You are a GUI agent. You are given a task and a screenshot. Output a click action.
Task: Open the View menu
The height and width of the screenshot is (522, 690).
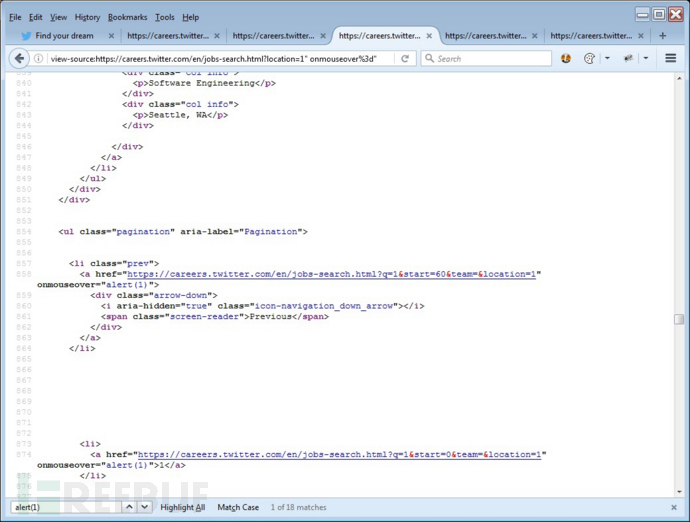point(58,17)
